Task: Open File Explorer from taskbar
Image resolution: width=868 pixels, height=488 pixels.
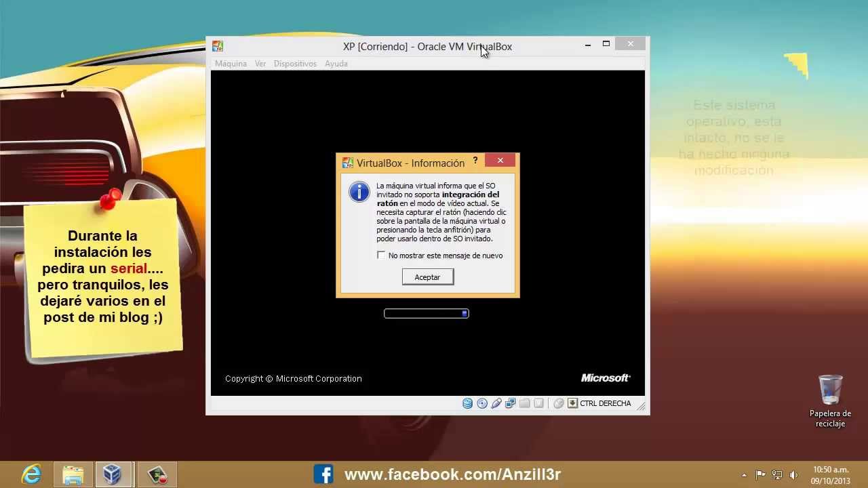Action: (73, 474)
